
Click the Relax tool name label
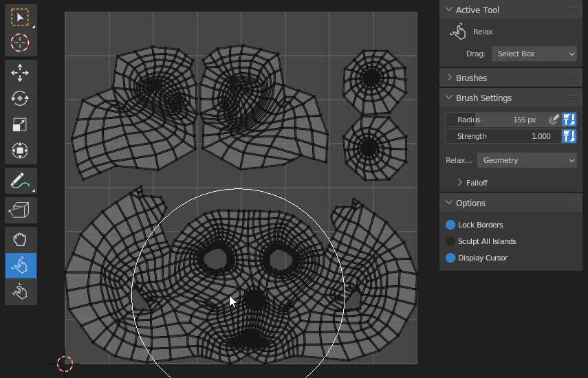(x=483, y=32)
